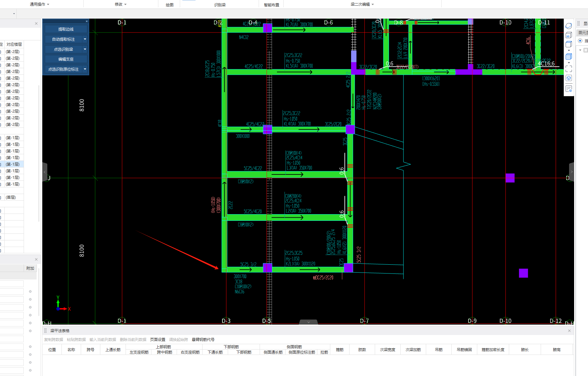Close the left properties panel

[36, 259]
